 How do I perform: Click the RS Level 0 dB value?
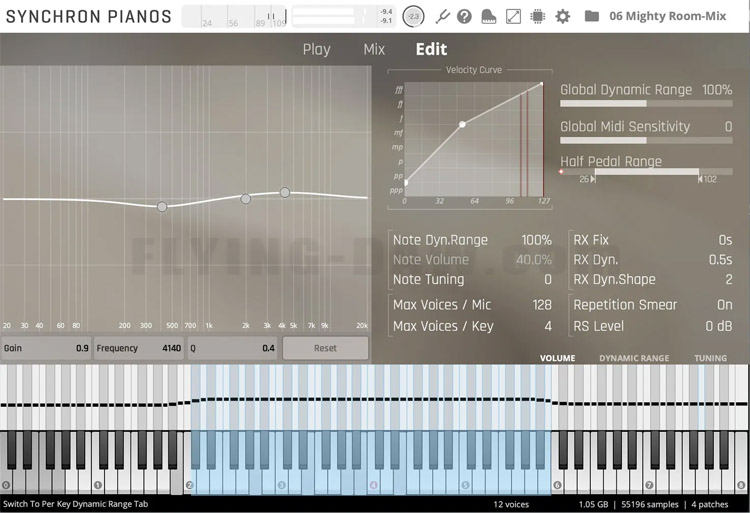point(719,326)
